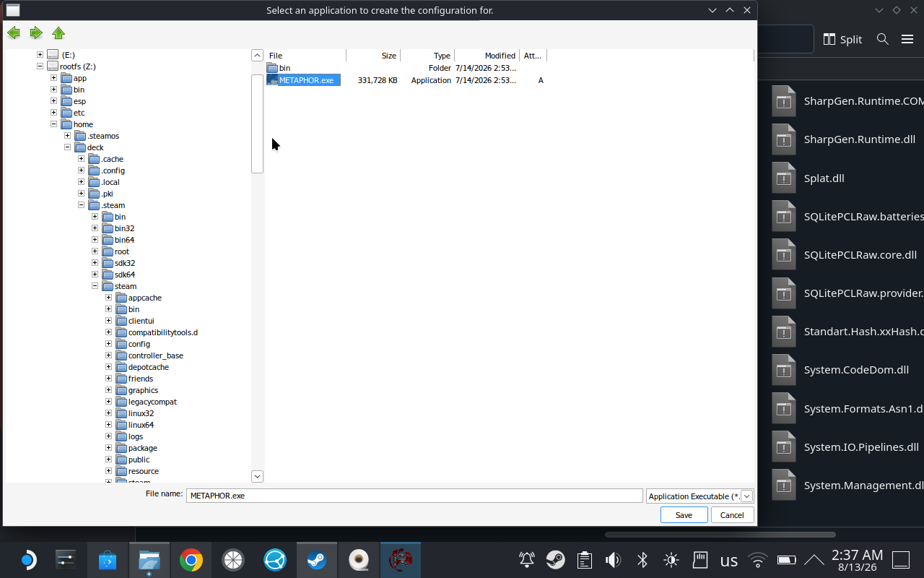This screenshot has width=924, height=578.
Task: Click the Cancel button
Action: pyautogui.click(x=732, y=515)
